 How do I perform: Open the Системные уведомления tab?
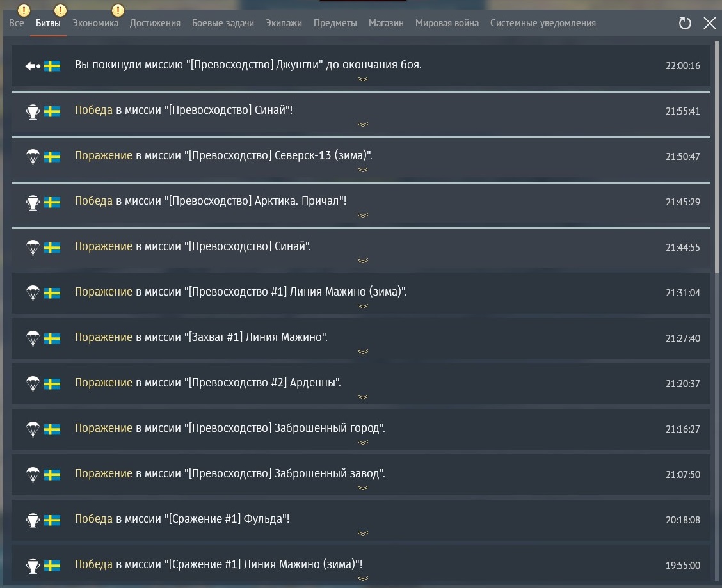(x=543, y=23)
